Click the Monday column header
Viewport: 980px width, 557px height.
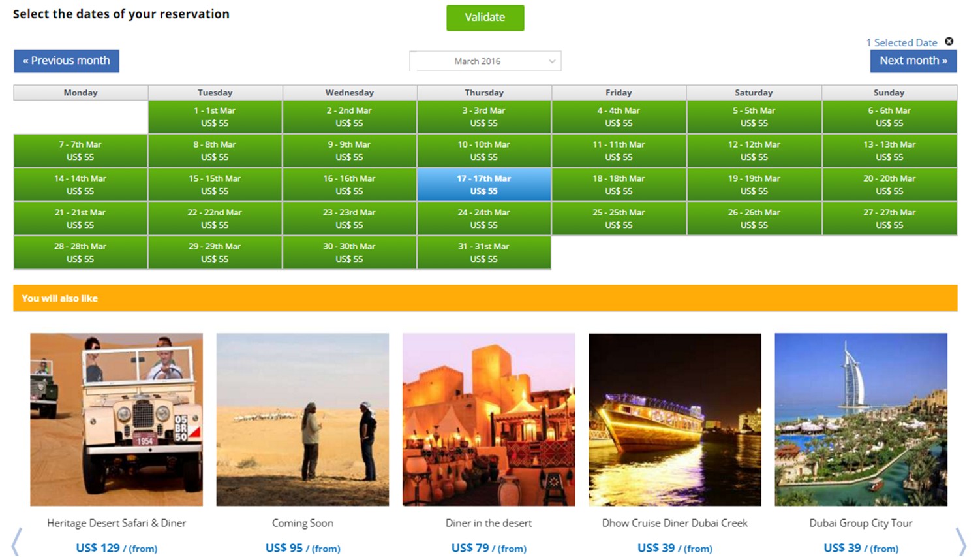point(80,93)
